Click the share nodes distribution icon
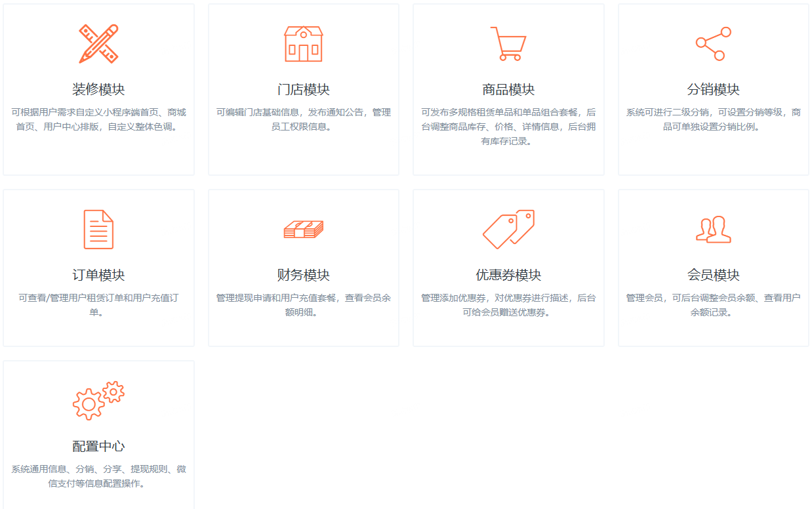Viewport: 812px width, 509px height. (x=713, y=44)
